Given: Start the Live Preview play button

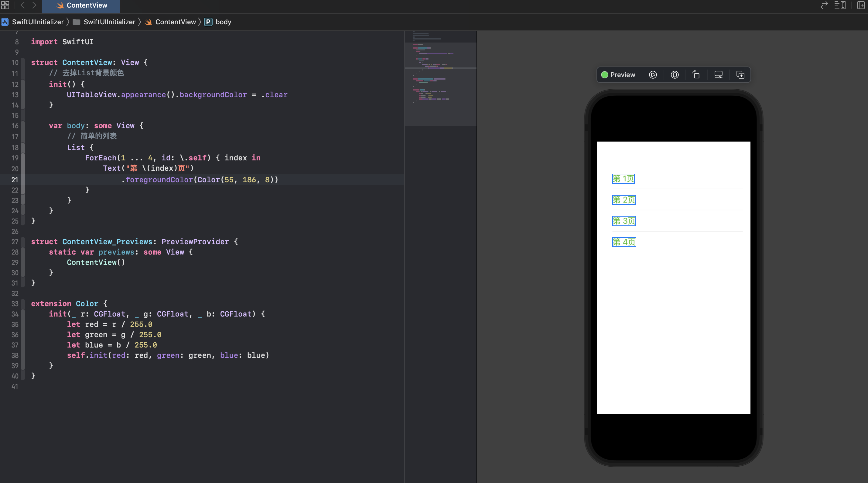Looking at the screenshot, I should pyautogui.click(x=653, y=75).
